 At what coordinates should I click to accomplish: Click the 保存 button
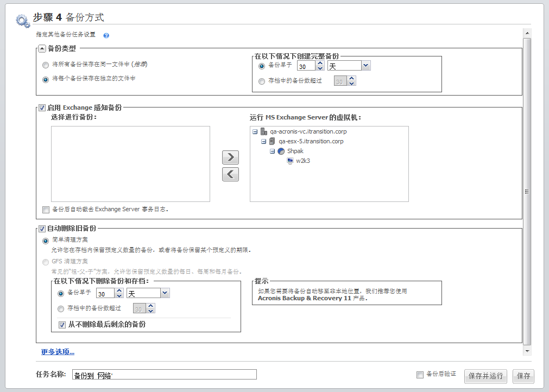pos(523,376)
